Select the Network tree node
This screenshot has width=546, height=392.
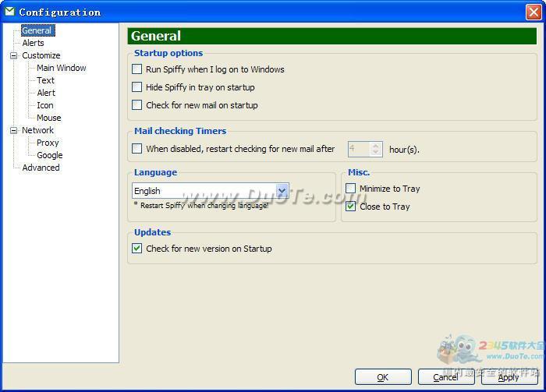[37, 130]
